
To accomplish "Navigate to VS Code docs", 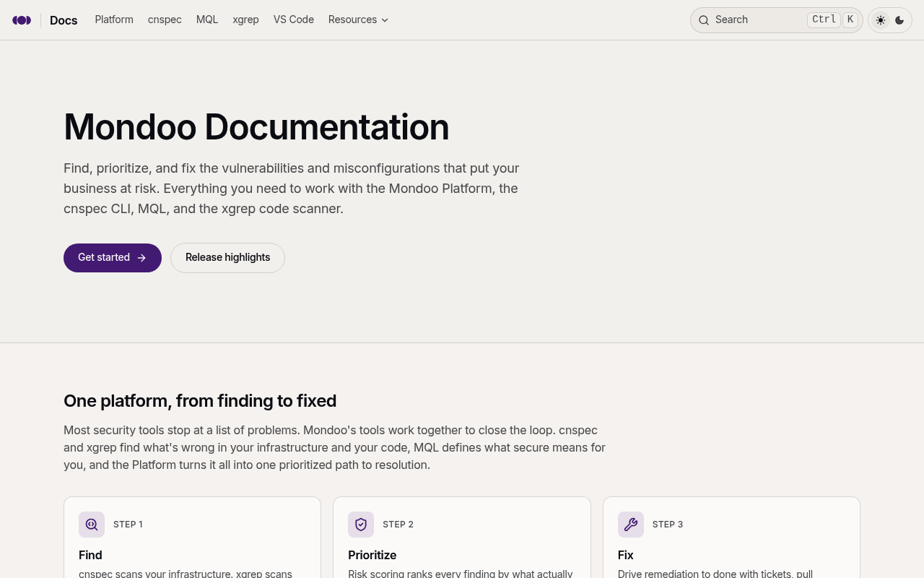I will coord(294,20).
